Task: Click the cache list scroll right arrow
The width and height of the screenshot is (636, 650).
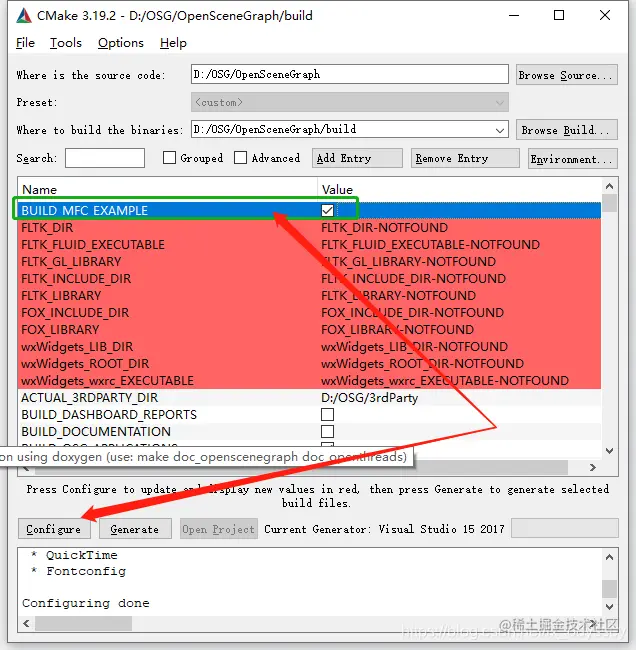Action: [593, 467]
